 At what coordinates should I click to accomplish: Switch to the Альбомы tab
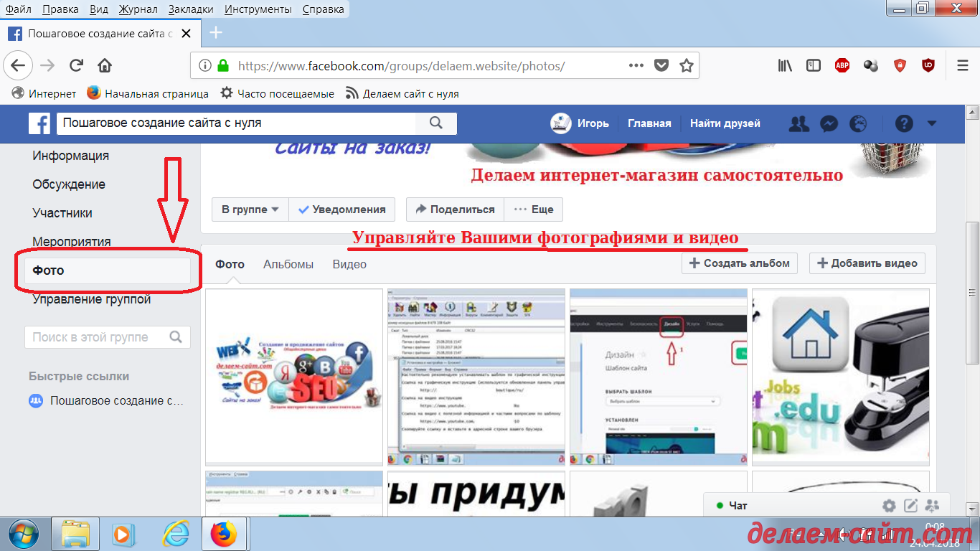[288, 264]
